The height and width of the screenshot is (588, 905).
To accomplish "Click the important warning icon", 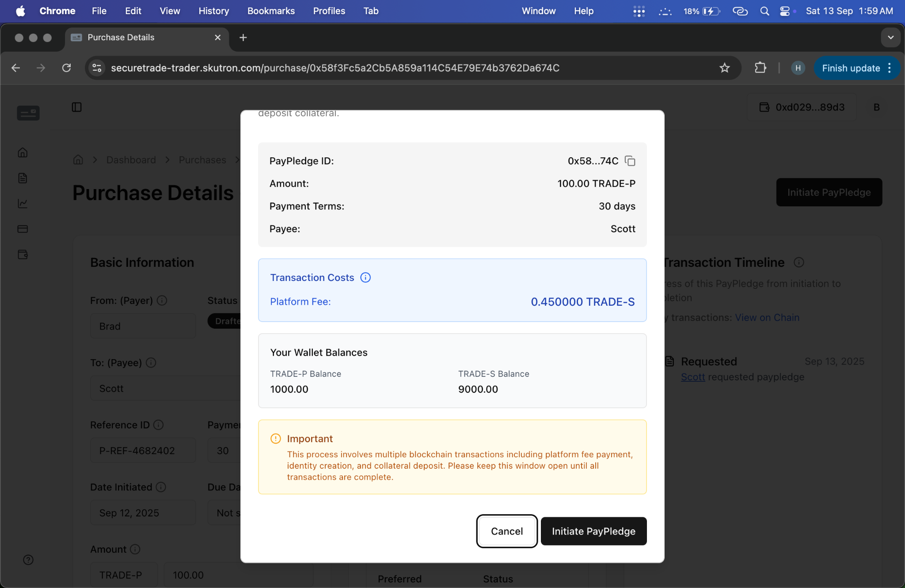I will (x=275, y=439).
